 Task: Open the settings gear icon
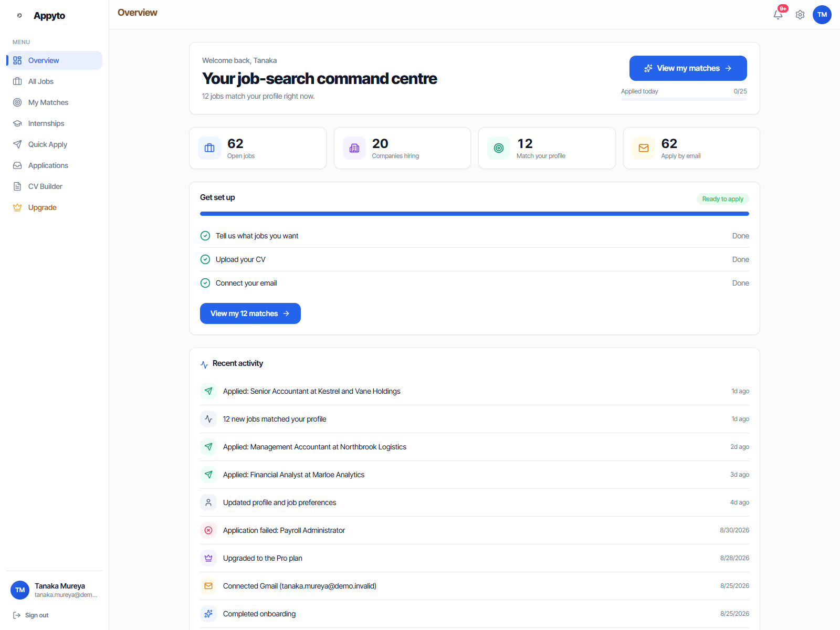pos(800,15)
